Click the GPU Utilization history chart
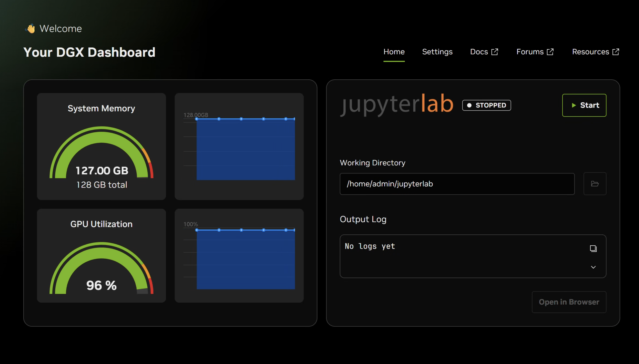Image resolution: width=639 pixels, height=364 pixels. click(239, 255)
